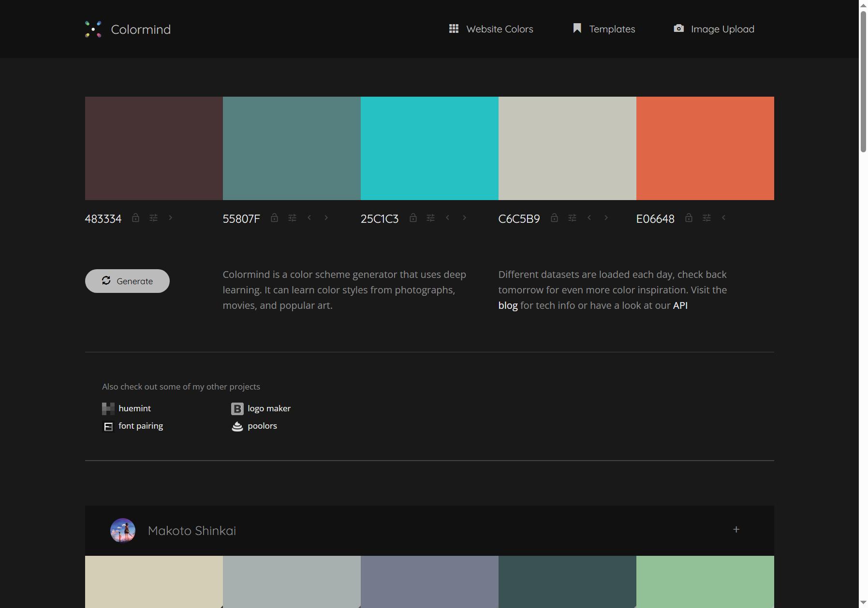Lock the 55807F color
The width and height of the screenshot is (868, 608).
(x=274, y=218)
